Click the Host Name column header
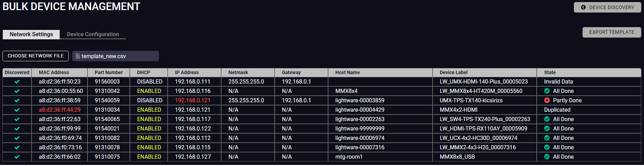Screen dimensions: 644x166 (x=380, y=72)
